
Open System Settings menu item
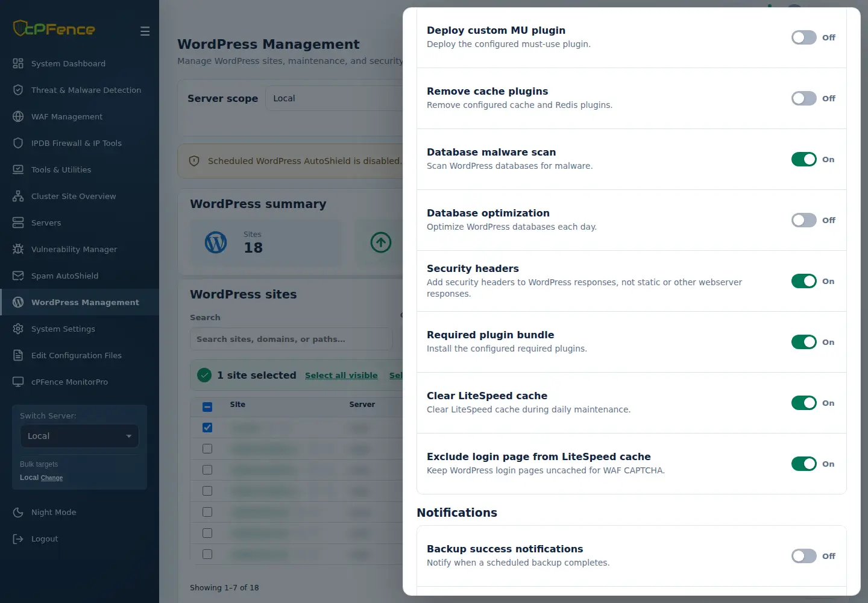(80, 329)
